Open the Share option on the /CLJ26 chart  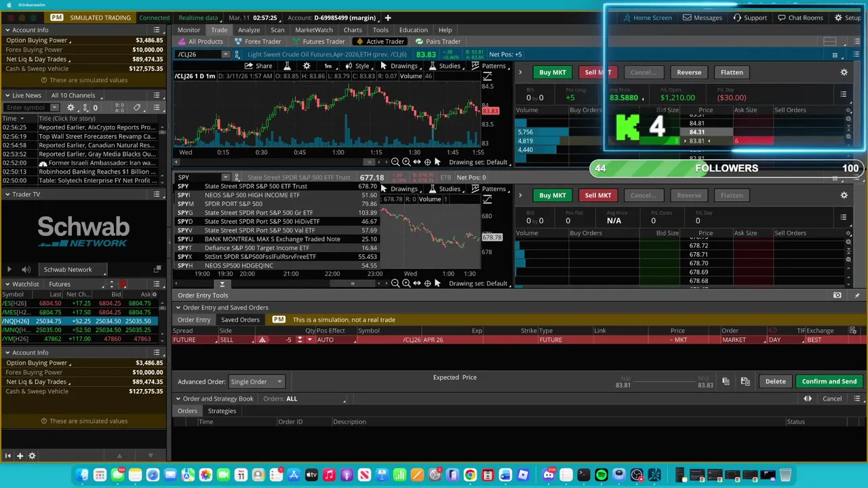coord(258,66)
